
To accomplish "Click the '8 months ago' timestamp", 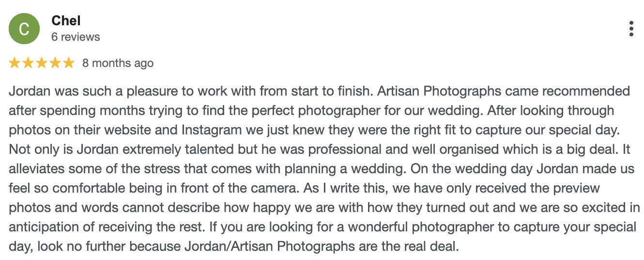I will 118,63.
